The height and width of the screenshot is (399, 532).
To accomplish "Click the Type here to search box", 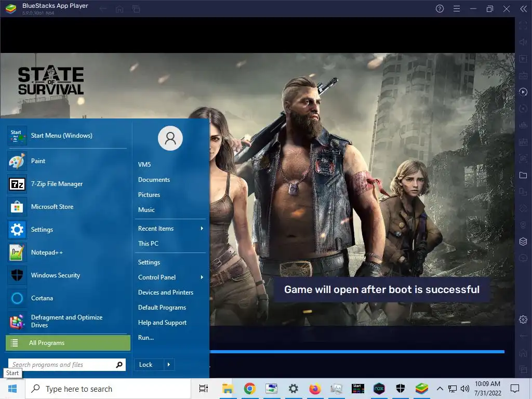I will (x=108, y=389).
